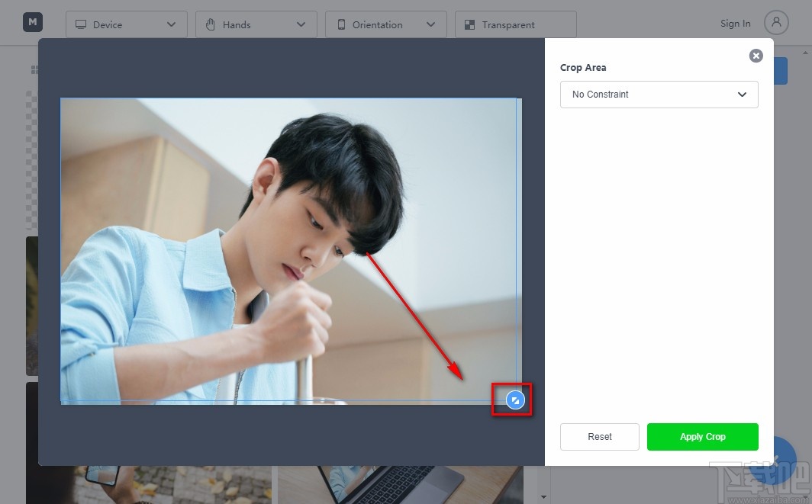Image resolution: width=812 pixels, height=504 pixels.
Task: Click the blue crop resize handle
Action: 515,399
